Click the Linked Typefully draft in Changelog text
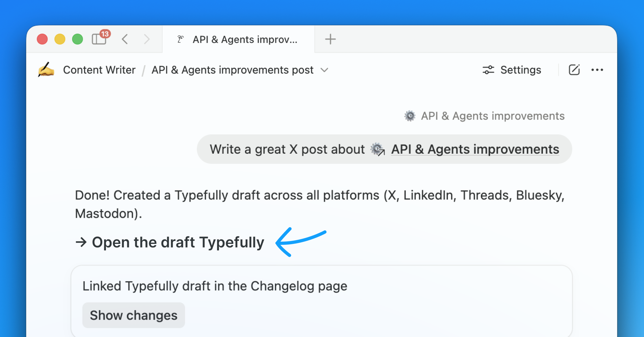 [x=215, y=286]
